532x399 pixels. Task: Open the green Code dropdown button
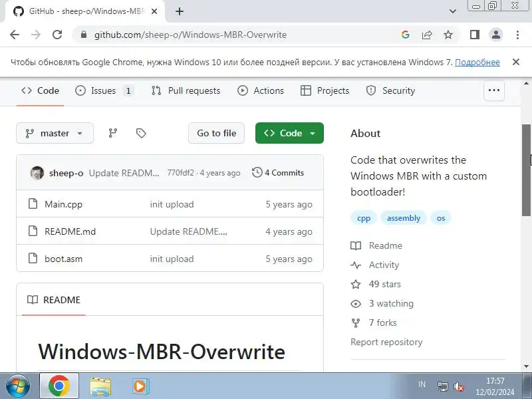[x=289, y=133]
